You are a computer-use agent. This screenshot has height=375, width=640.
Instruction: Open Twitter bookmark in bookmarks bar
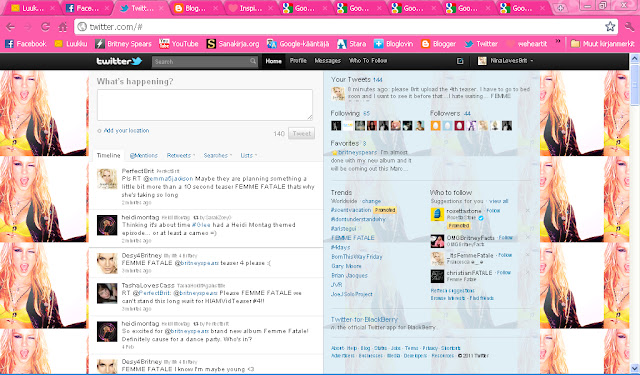[481, 44]
